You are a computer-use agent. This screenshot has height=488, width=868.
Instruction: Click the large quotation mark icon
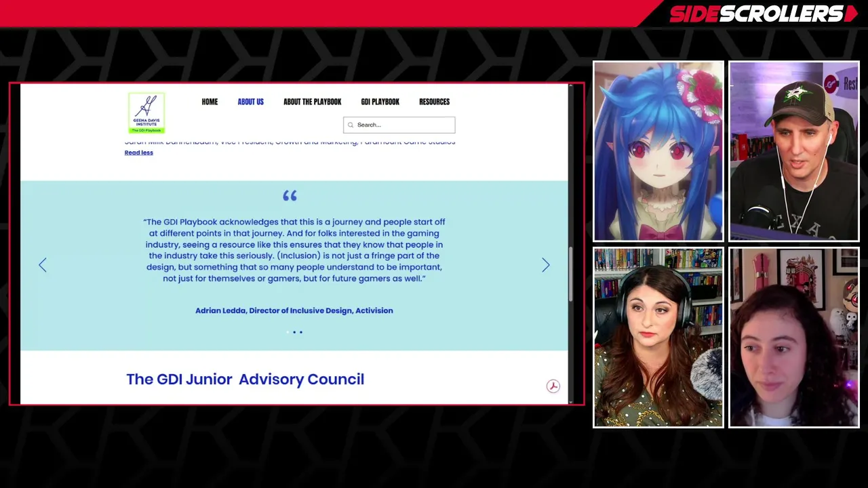tap(290, 196)
